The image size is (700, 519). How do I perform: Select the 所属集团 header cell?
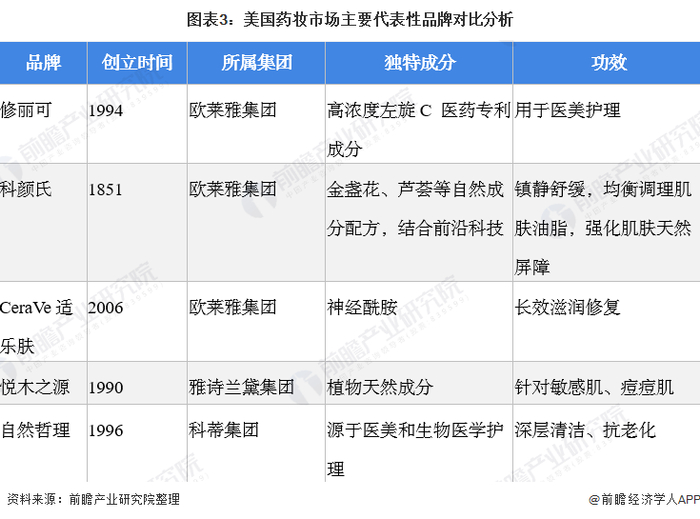coord(257,63)
